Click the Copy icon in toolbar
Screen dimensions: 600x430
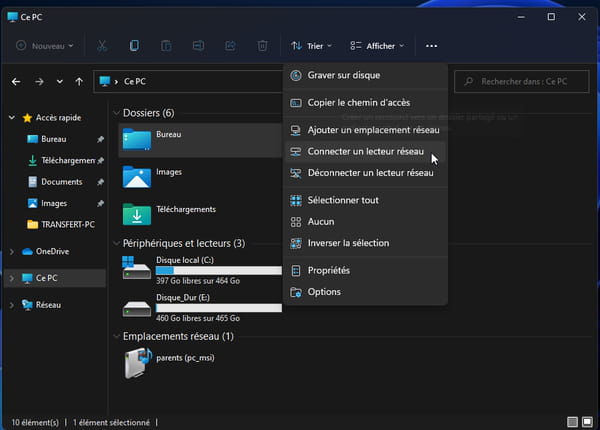pyautogui.click(x=134, y=46)
